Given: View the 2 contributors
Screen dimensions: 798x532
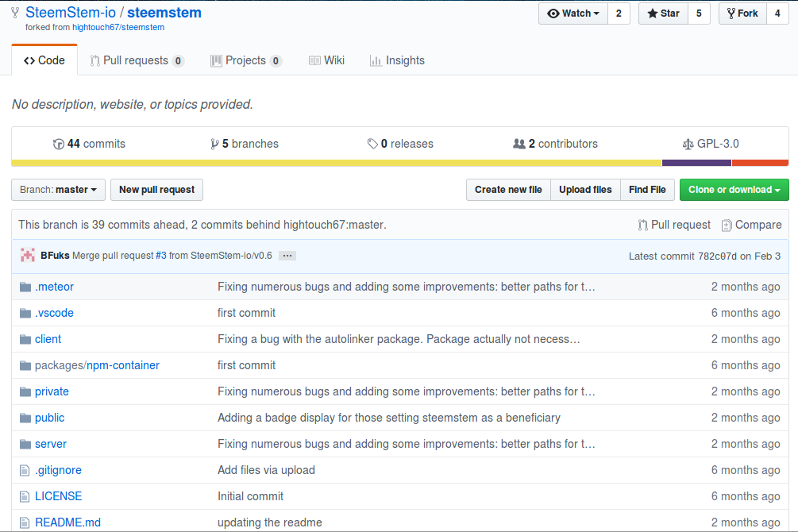Looking at the screenshot, I should [x=555, y=144].
